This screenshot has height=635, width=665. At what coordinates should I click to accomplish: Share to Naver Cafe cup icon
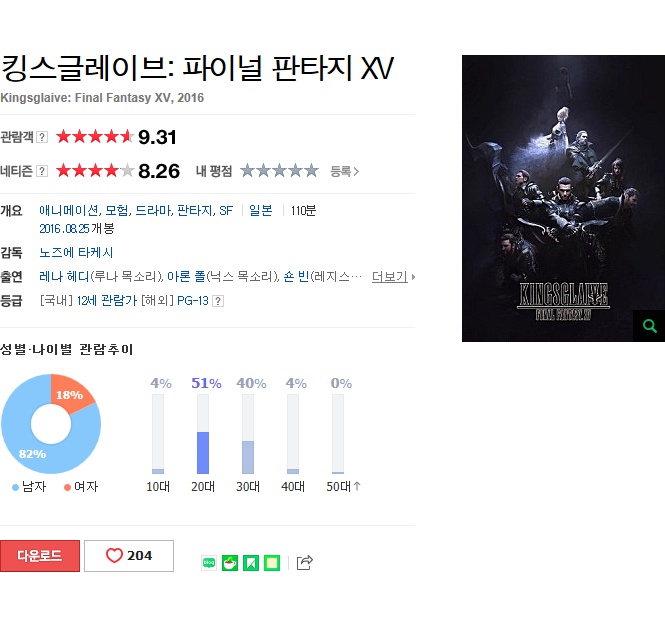click(x=230, y=563)
